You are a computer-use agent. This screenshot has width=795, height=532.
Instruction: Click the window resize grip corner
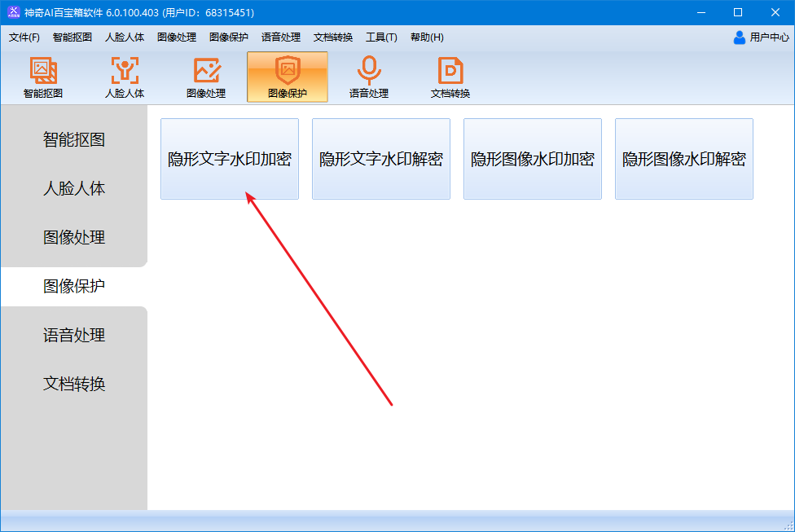pos(789,526)
